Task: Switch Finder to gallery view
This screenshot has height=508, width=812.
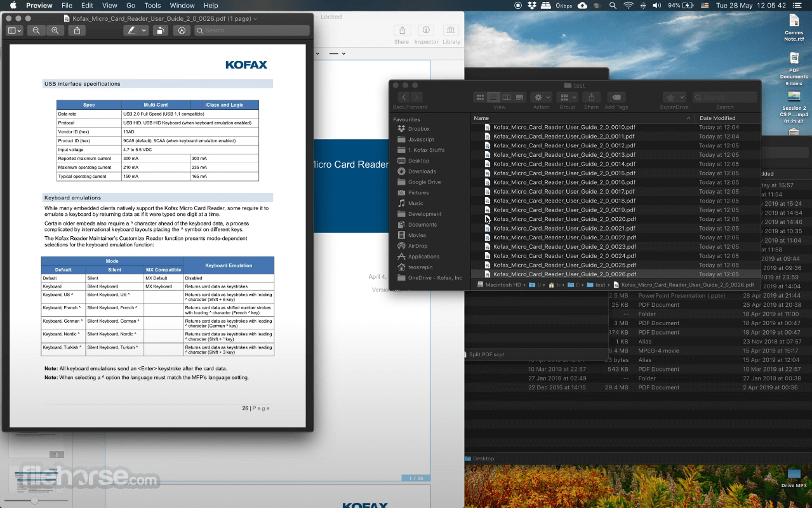Action: pyautogui.click(x=520, y=97)
